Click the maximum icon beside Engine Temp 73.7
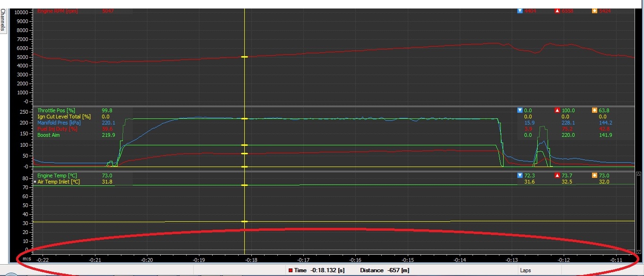Screen dimensions: 644x276 point(558,176)
